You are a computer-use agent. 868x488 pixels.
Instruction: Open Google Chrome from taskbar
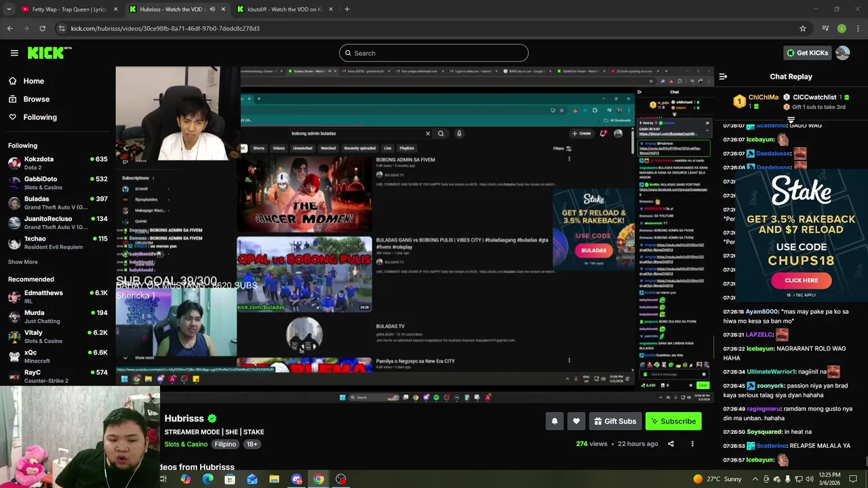pos(318,479)
